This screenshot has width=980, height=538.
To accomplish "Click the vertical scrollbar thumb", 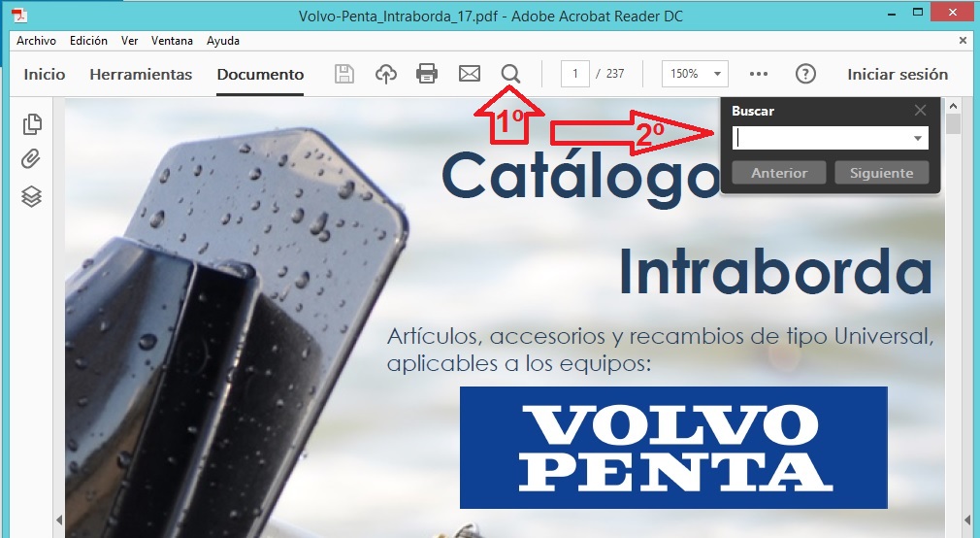I will tap(953, 123).
